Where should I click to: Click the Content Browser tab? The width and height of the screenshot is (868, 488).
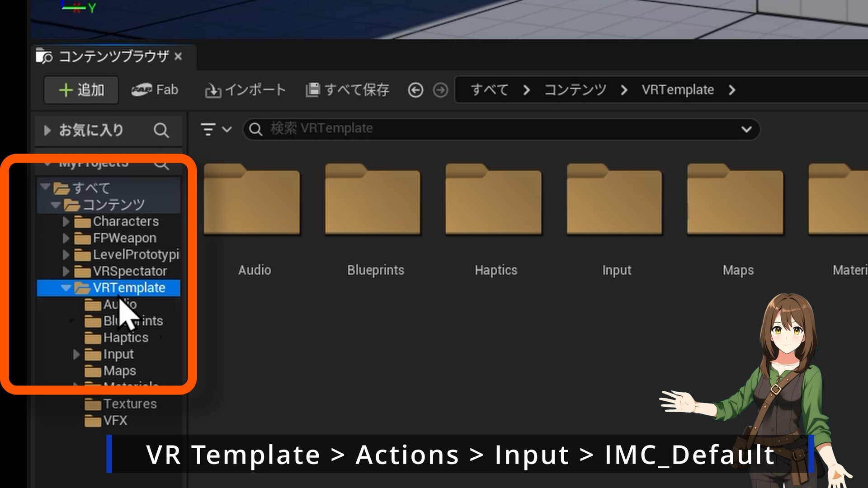(x=113, y=56)
